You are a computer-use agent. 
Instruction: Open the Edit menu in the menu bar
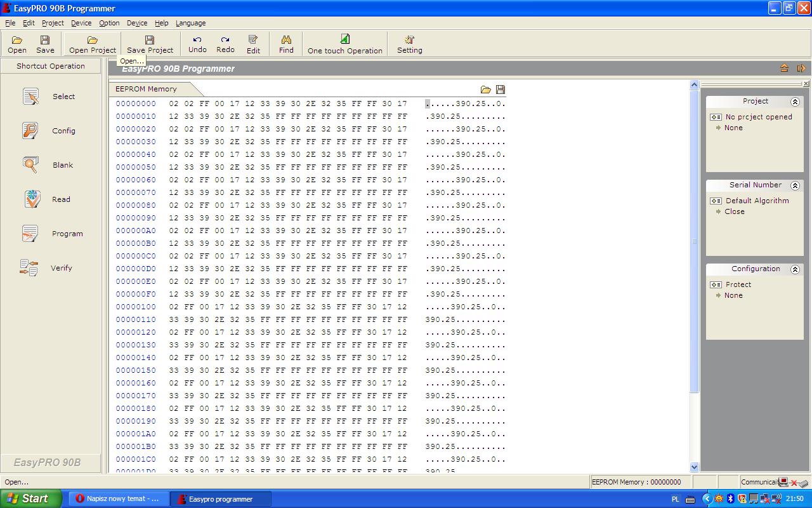click(x=29, y=23)
